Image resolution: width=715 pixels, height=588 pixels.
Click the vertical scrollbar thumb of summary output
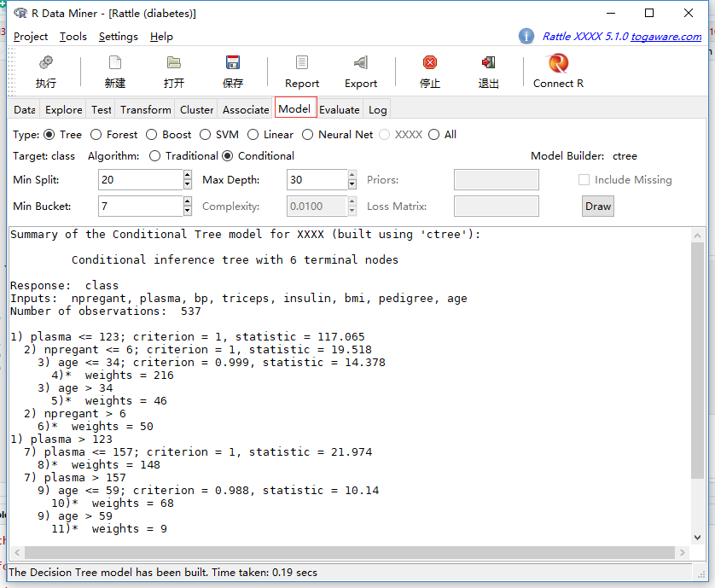697,360
